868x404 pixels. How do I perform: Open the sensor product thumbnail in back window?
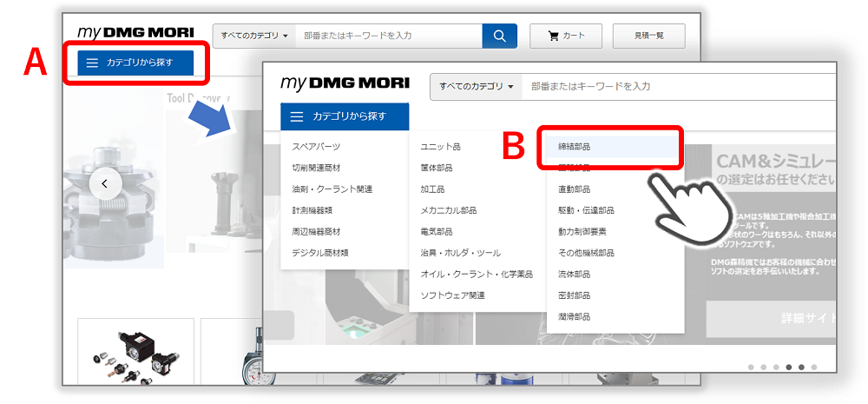135,351
